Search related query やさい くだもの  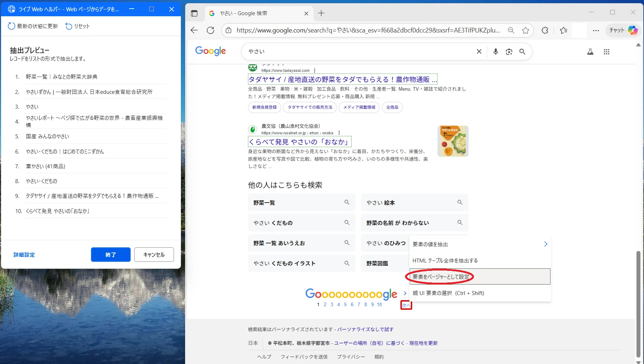pos(302,223)
